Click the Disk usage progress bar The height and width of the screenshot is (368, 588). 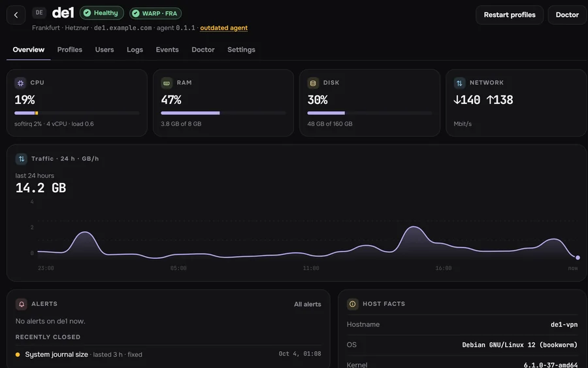click(370, 113)
